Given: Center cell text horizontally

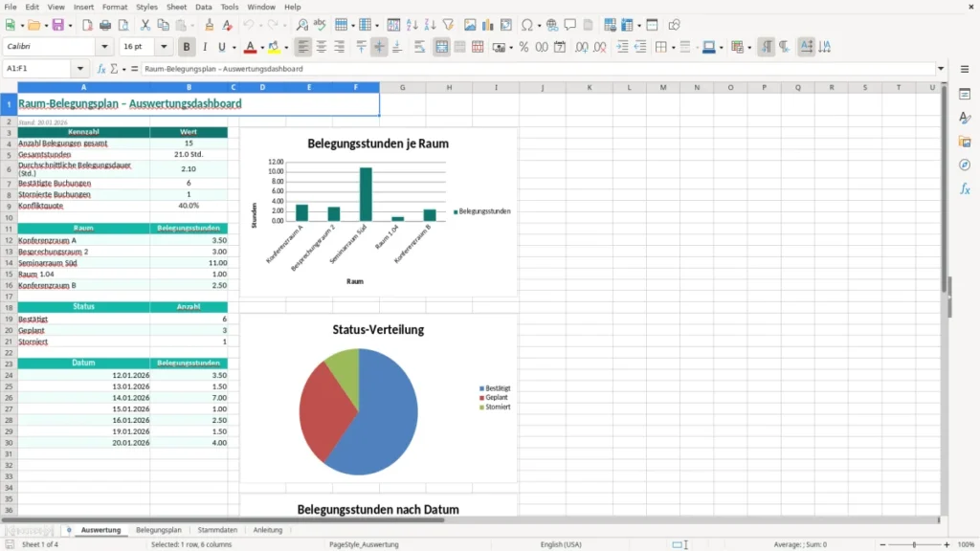Looking at the screenshot, I should tap(322, 47).
